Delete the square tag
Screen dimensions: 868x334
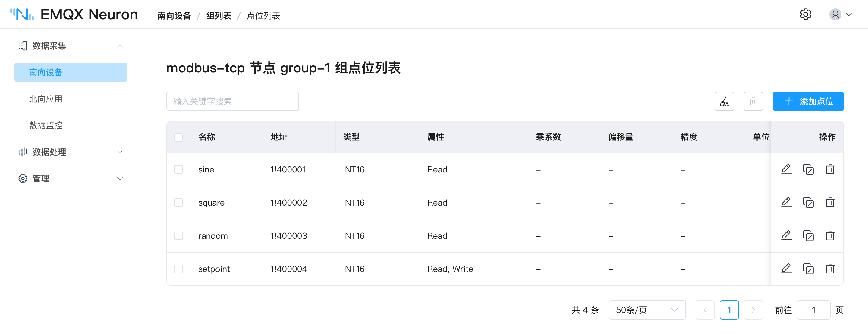pos(830,202)
